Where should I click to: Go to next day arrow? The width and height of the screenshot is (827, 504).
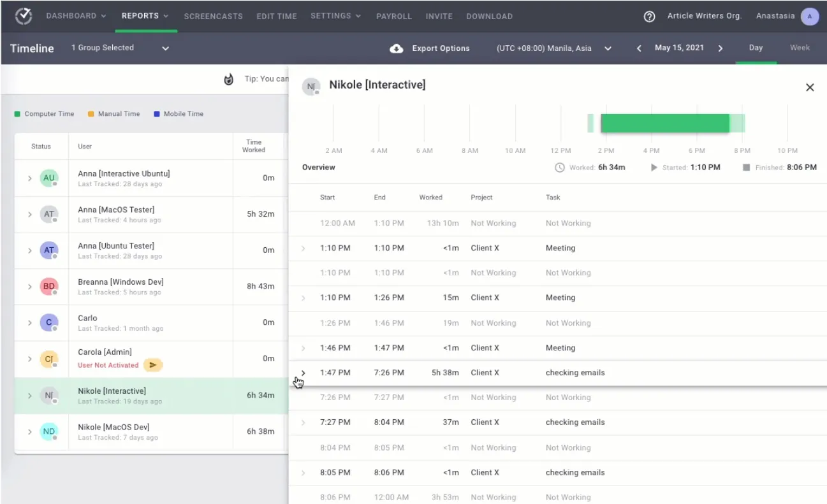(721, 48)
